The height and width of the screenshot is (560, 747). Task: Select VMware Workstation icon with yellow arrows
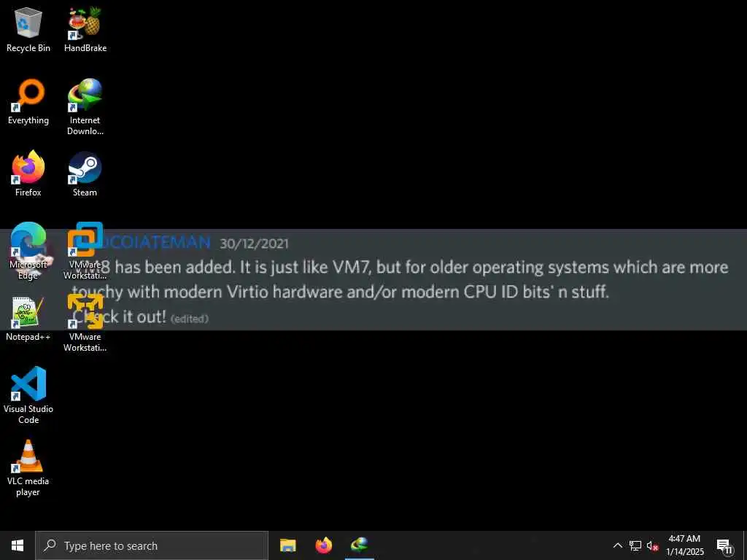click(x=85, y=323)
